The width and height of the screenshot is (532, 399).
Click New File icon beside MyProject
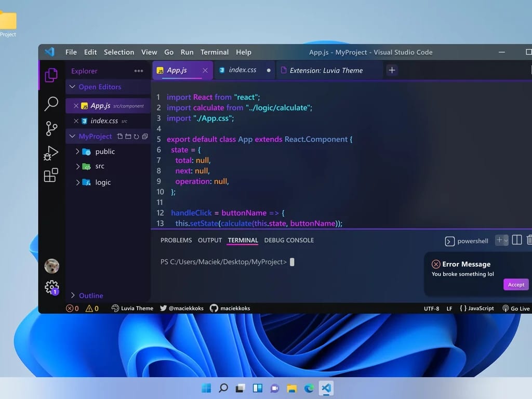120,137
